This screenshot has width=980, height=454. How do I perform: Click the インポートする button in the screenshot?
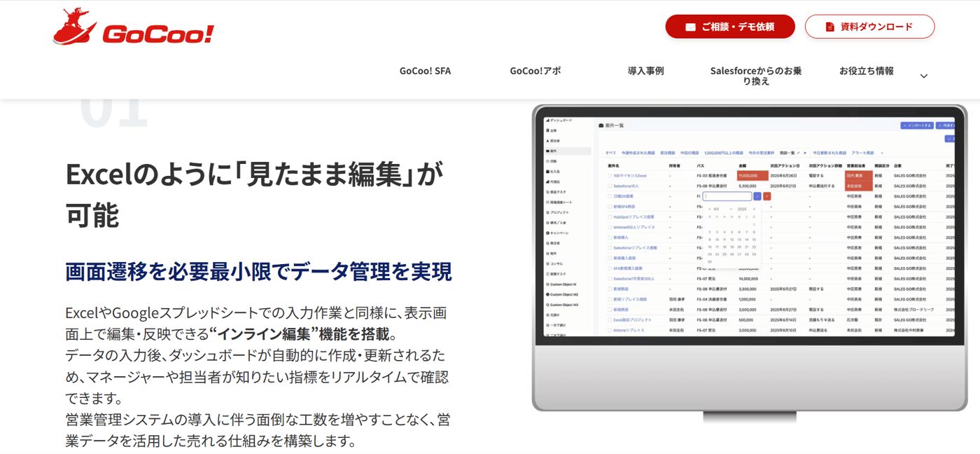pyautogui.click(x=917, y=125)
